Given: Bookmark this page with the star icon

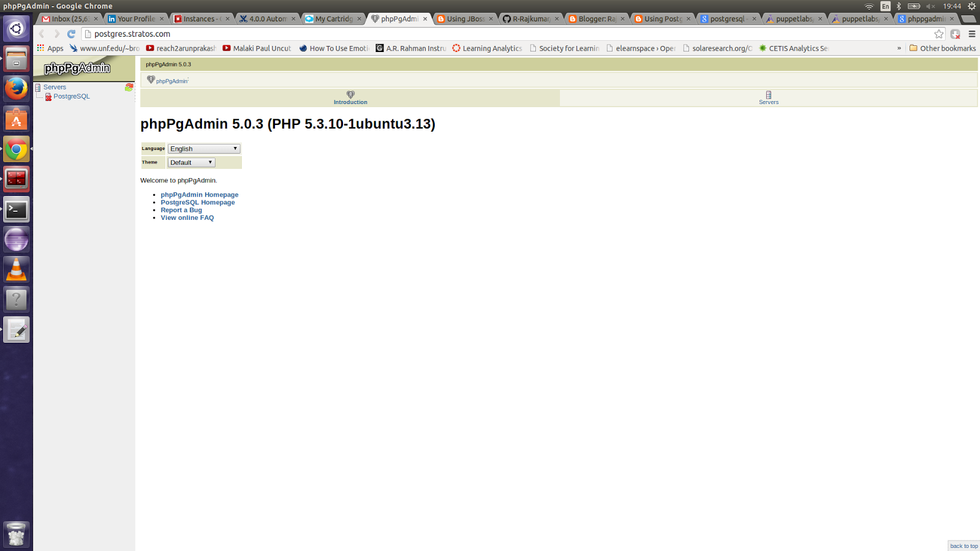Looking at the screenshot, I should (x=939, y=34).
